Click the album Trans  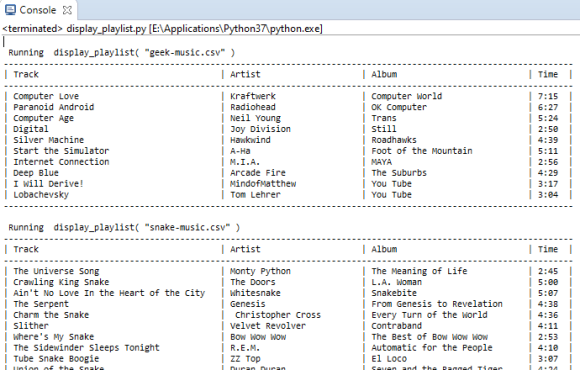click(384, 118)
